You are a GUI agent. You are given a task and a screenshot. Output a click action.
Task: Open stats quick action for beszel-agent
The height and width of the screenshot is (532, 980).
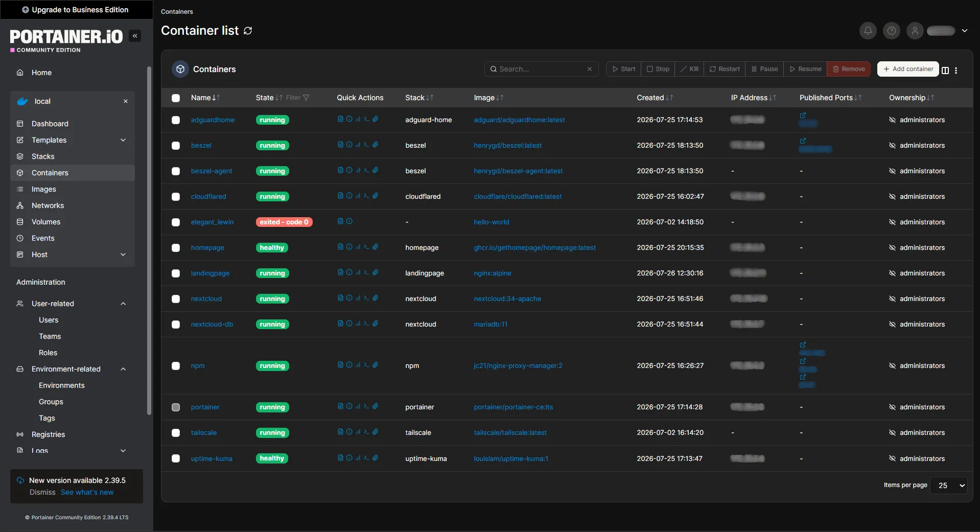pyautogui.click(x=358, y=170)
